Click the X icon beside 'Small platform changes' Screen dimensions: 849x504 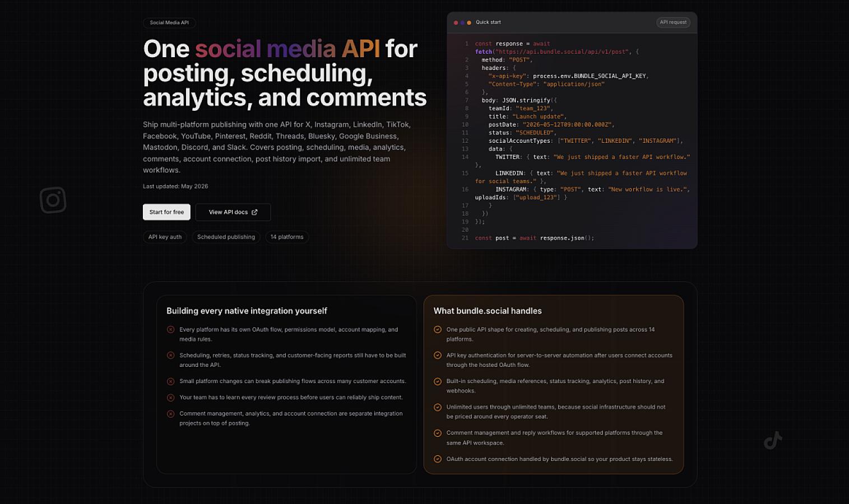click(x=170, y=381)
